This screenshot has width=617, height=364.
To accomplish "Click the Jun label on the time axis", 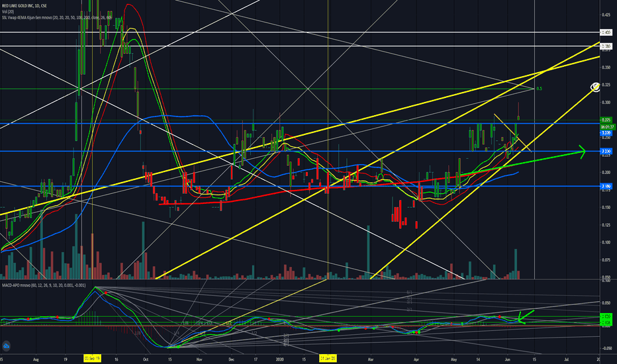I will click(507, 359).
